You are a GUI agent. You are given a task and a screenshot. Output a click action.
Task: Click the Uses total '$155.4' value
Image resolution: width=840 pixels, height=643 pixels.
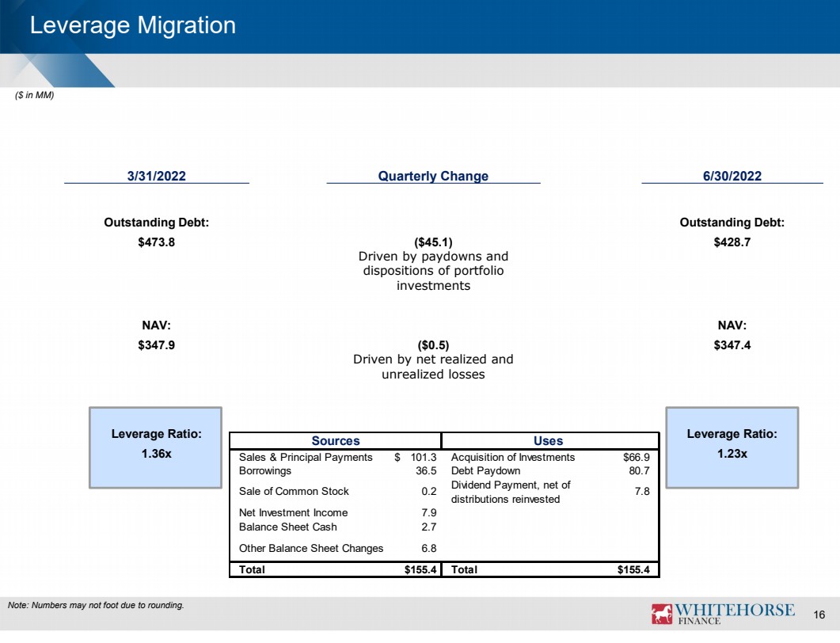pyautogui.click(x=633, y=569)
